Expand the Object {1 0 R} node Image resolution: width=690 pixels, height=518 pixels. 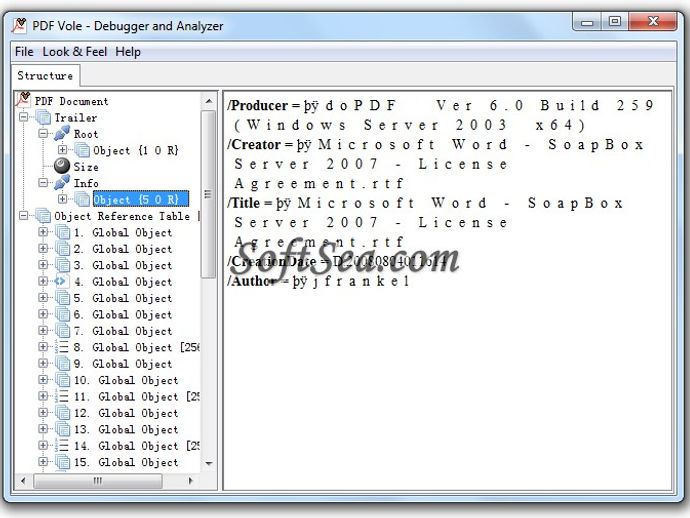click(62, 150)
